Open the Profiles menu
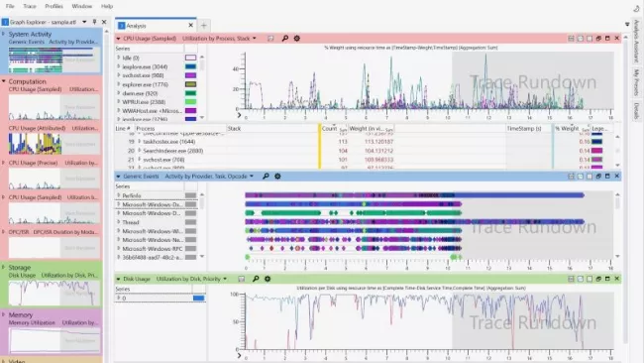Viewport: 644px width, 363px height. [54, 6]
